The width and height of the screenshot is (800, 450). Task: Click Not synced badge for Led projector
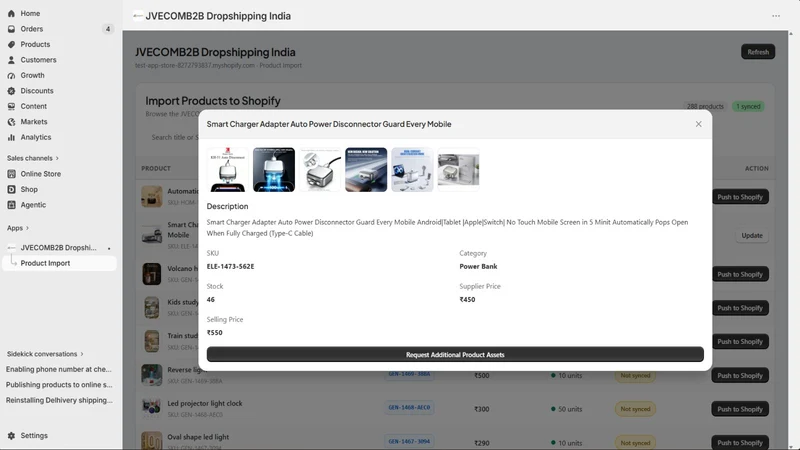[635, 409]
